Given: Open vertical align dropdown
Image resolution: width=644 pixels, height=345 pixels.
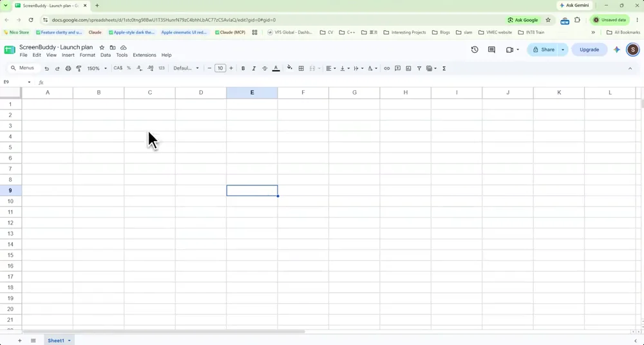Looking at the screenshot, I should point(345,68).
